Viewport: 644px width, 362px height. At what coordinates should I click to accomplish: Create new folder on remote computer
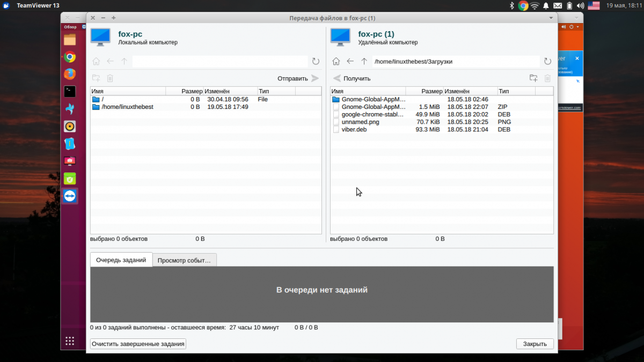533,78
